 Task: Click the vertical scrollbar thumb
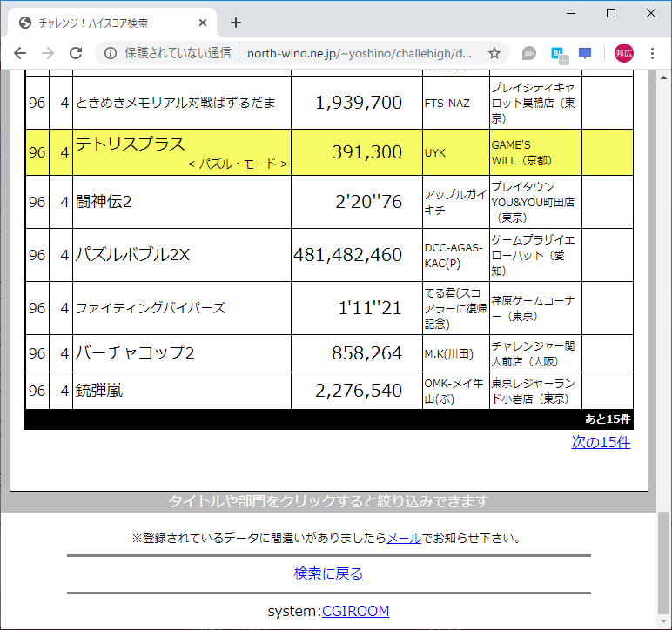pos(663,562)
